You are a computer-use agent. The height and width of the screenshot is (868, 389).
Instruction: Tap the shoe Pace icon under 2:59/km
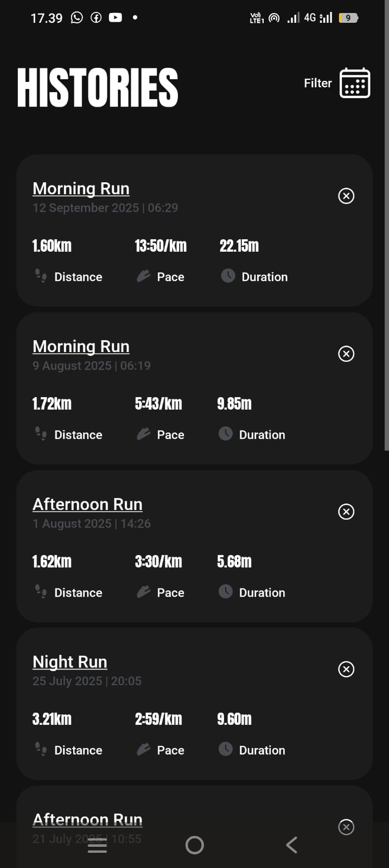[143, 750]
